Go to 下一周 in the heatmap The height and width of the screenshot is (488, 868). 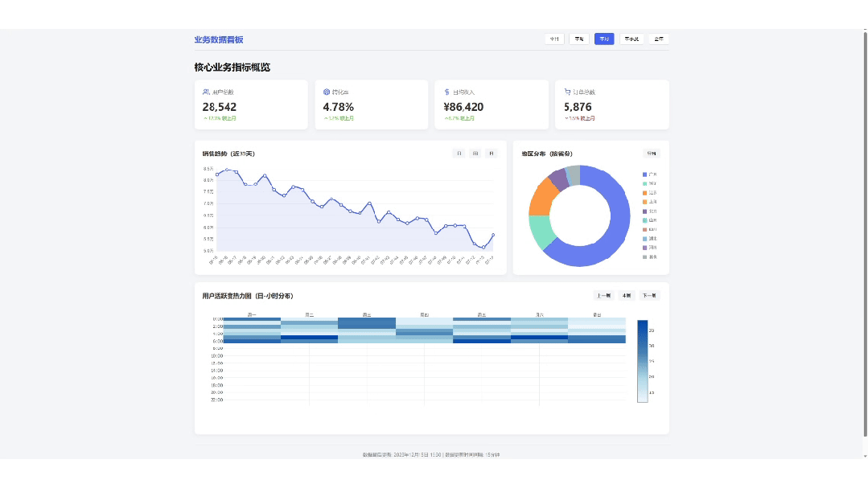pos(649,295)
